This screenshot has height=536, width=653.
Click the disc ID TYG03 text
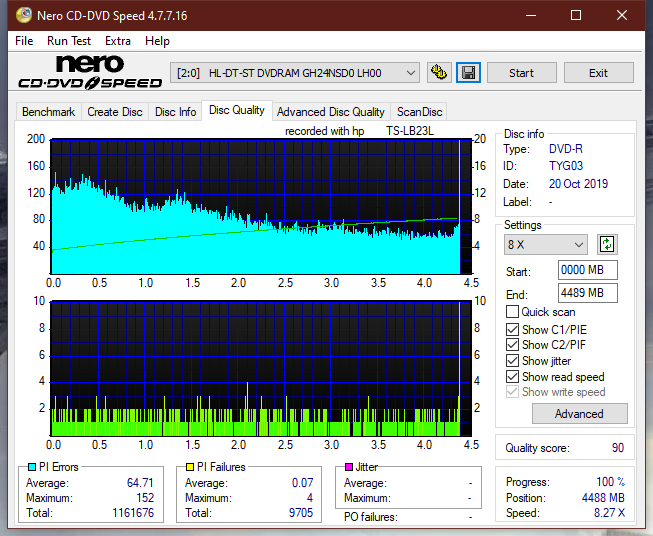click(566, 166)
